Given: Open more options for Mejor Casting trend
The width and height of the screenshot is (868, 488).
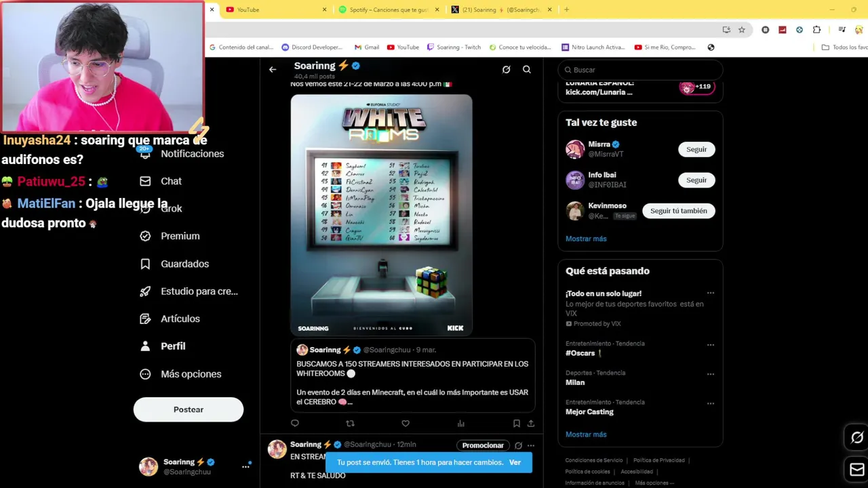Looking at the screenshot, I should click(x=711, y=404).
